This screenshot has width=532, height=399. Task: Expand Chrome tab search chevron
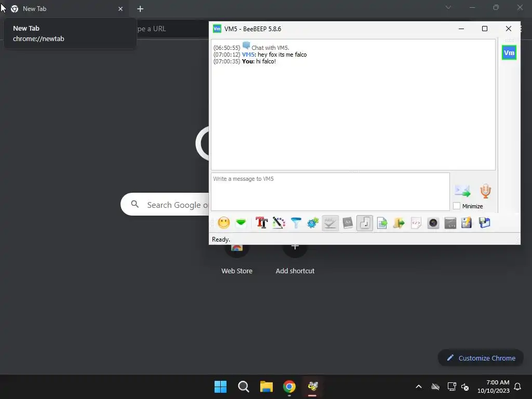tap(448, 7)
